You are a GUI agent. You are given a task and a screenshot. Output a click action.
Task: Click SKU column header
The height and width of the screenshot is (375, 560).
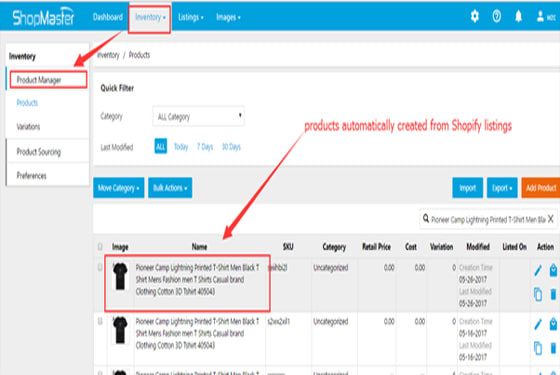tap(288, 246)
